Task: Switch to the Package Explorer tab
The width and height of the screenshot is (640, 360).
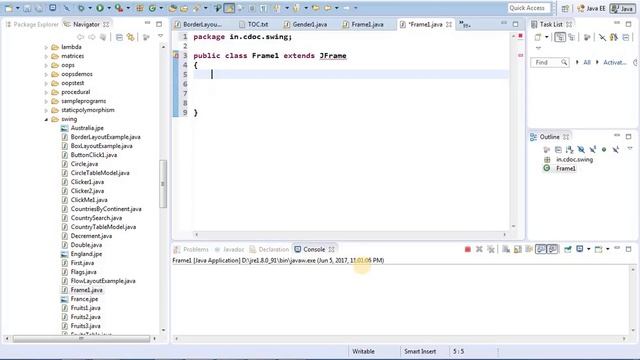Action: [x=32, y=24]
